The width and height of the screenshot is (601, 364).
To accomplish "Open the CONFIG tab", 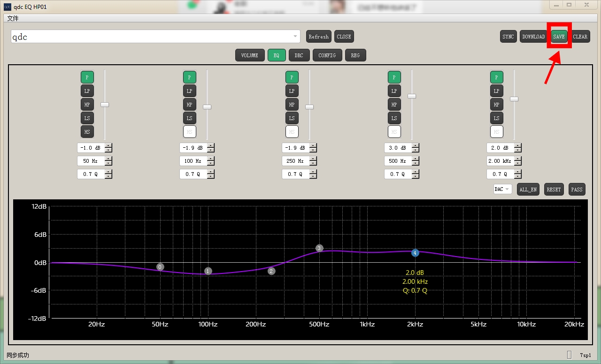I will pos(327,55).
